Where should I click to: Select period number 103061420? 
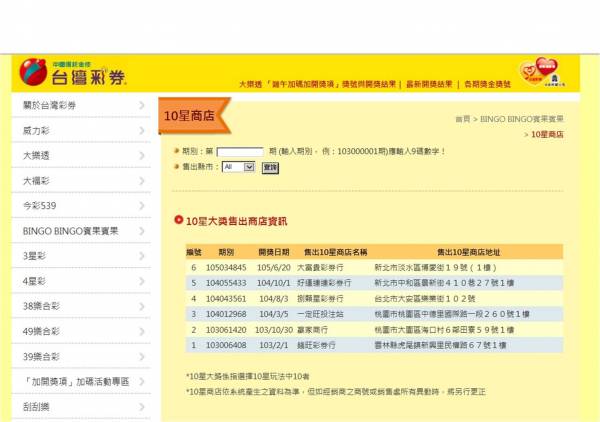pos(226,330)
